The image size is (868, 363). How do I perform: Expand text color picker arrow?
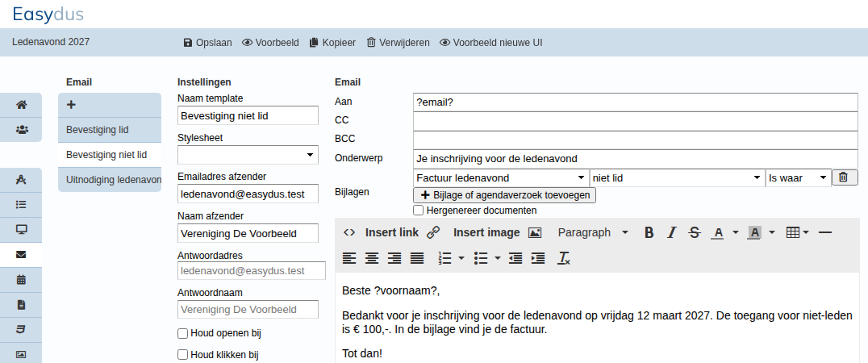736,232
